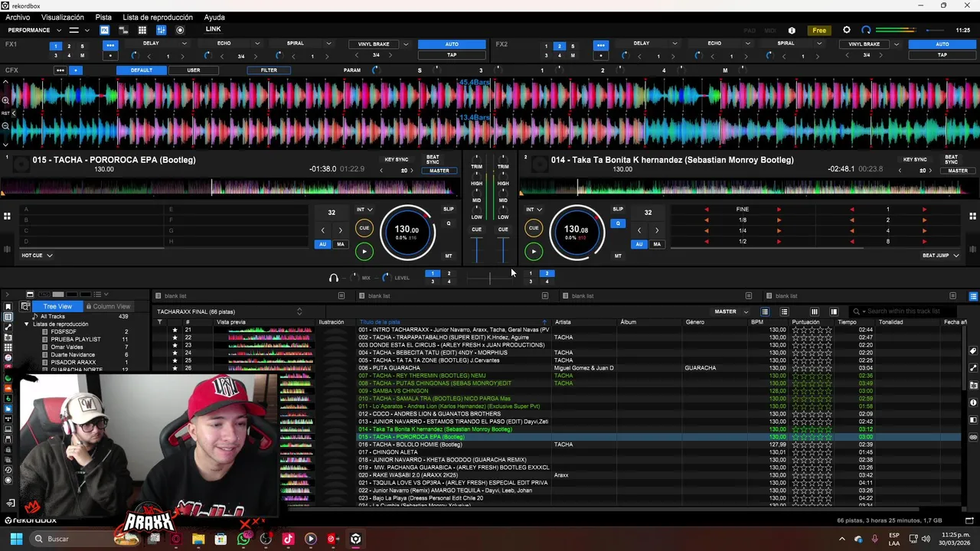The height and width of the screenshot is (551, 980).
Task: Open the recording panel icon
Action: click(x=180, y=30)
